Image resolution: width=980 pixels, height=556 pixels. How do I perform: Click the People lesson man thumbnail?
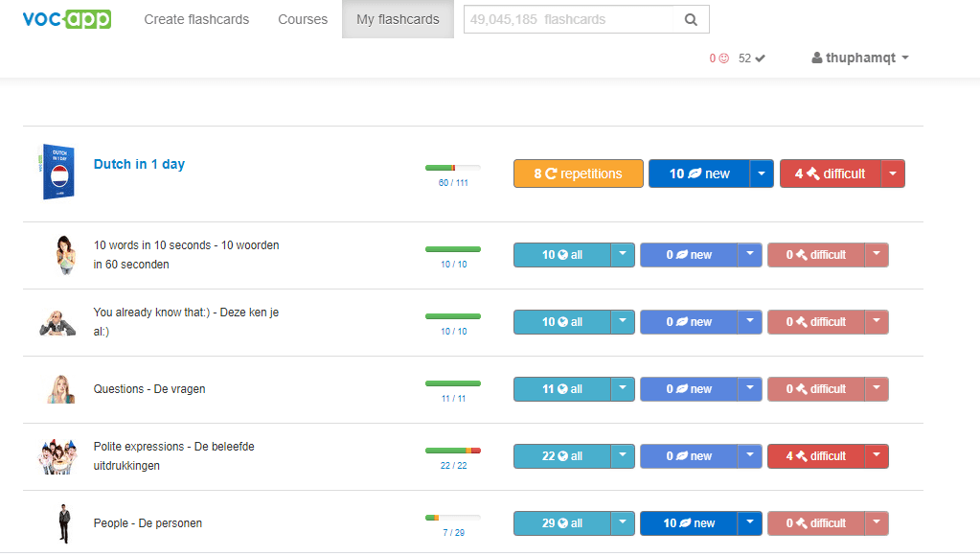(64, 523)
